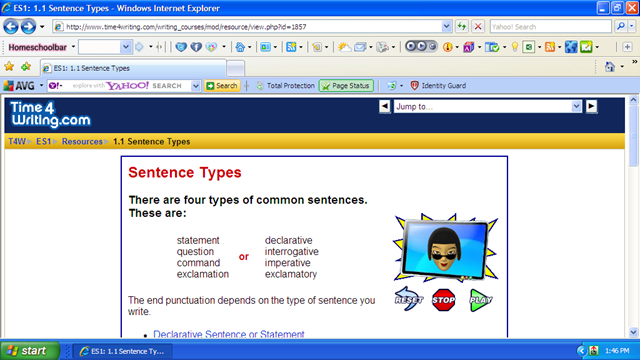
Task: Open the Windows Start menu
Action: (29, 351)
